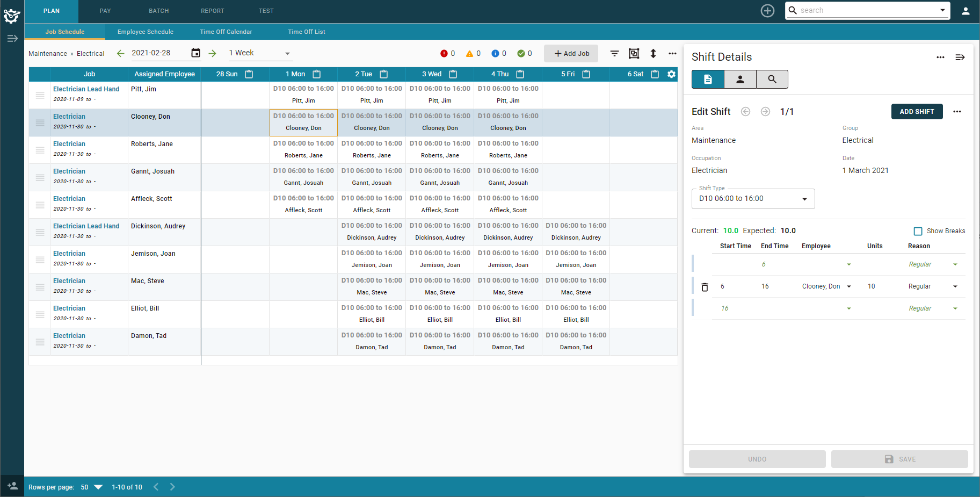Select the employee view icon in Shift Details
The height and width of the screenshot is (497, 980).
tap(740, 79)
